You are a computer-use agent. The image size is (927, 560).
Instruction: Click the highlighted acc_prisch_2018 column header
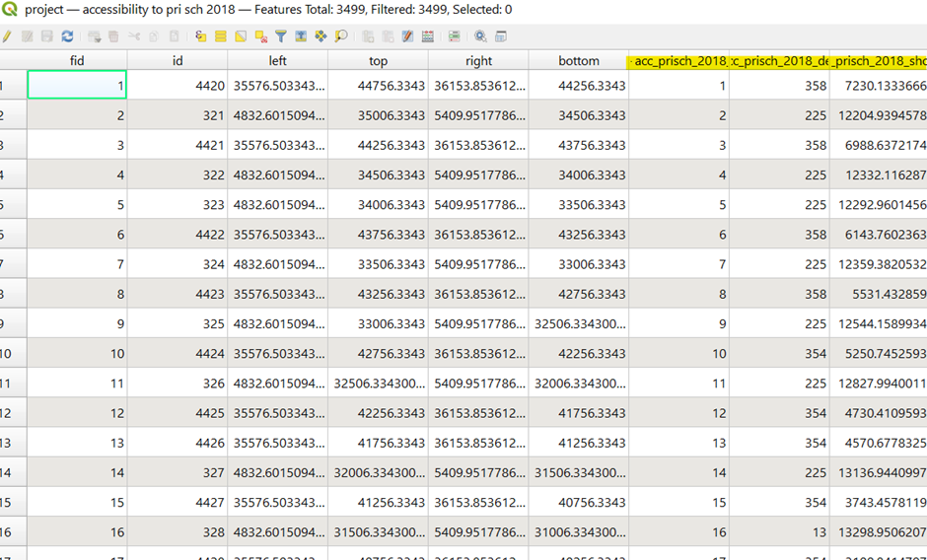[x=678, y=60]
